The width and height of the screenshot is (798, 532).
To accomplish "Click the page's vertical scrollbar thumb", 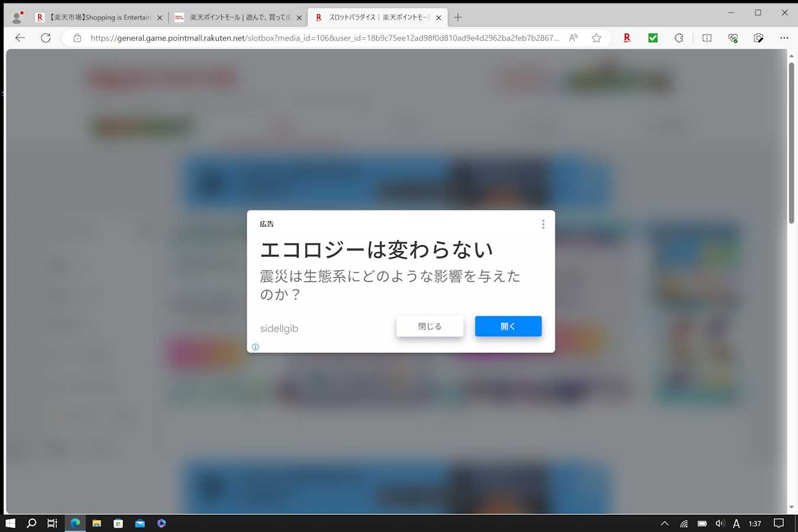I will click(x=791, y=142).
